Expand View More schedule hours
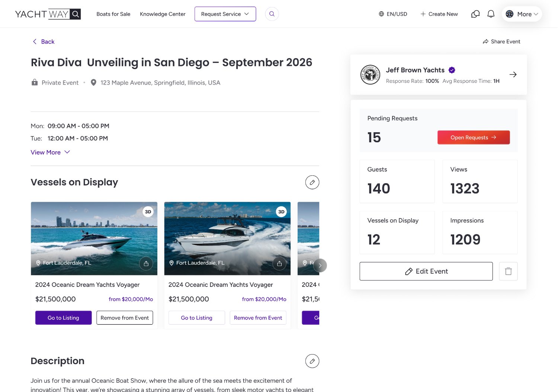Image resolution: width=558 pixels, height=392 pixels. (x=50, y=152)
